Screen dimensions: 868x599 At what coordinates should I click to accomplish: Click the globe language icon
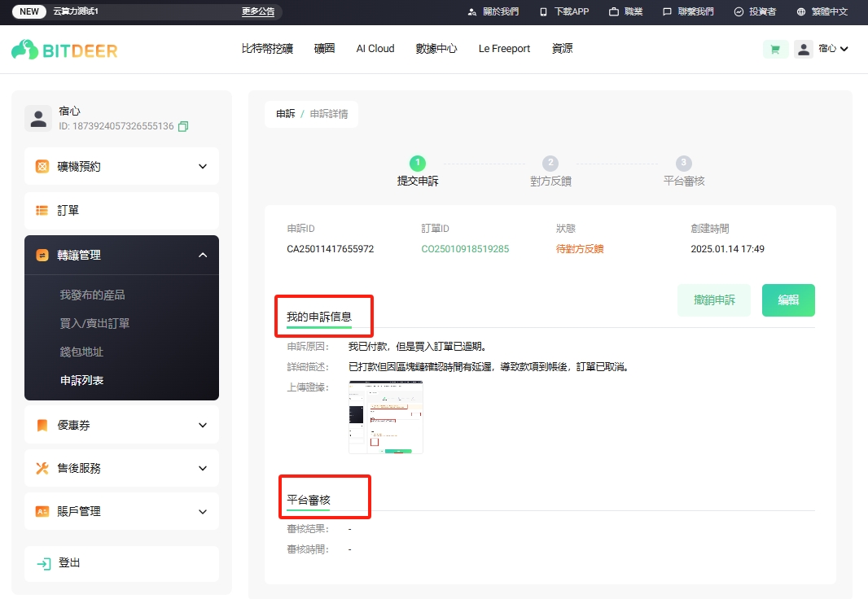coord(801,11)
